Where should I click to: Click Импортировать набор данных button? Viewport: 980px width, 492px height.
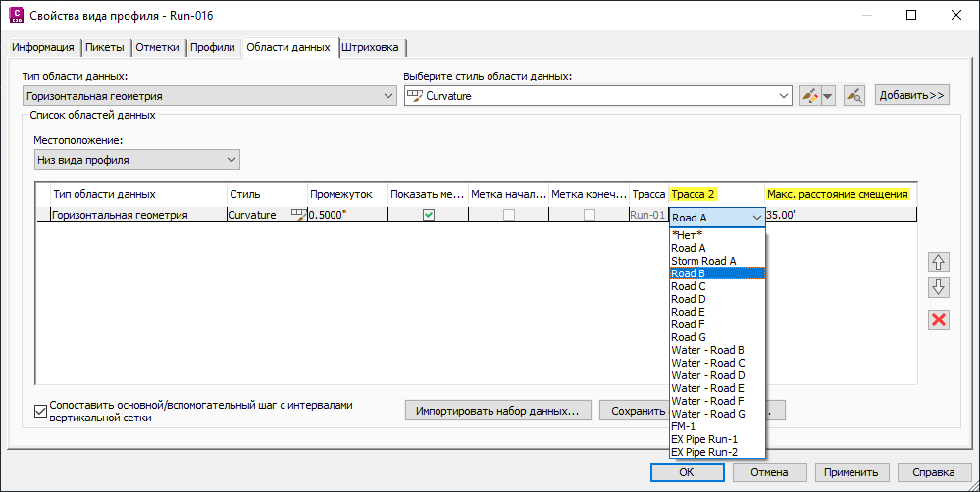tap(497, 411)
